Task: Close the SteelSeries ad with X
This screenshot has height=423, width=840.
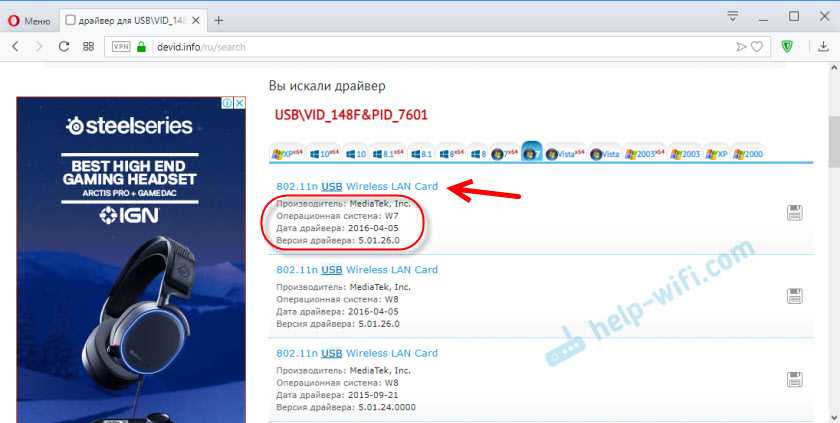Action: (x=240, y=103)
